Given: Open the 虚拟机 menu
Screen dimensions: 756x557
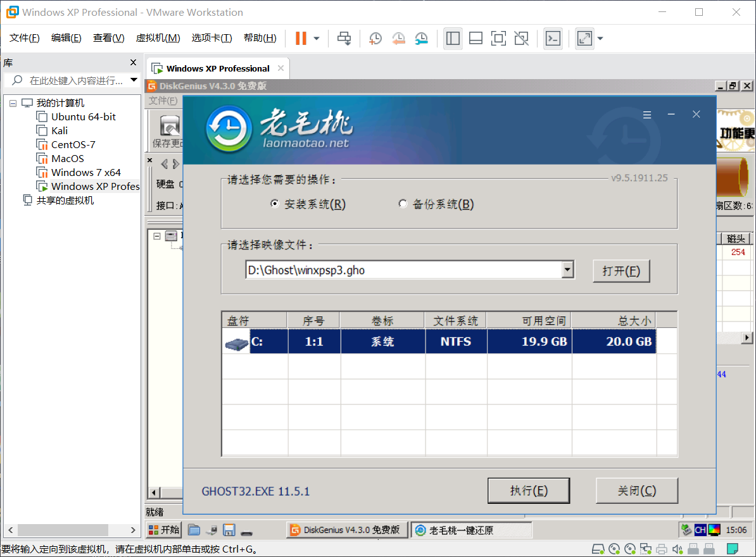Looking at the screenshot, I should pos(158,37).
